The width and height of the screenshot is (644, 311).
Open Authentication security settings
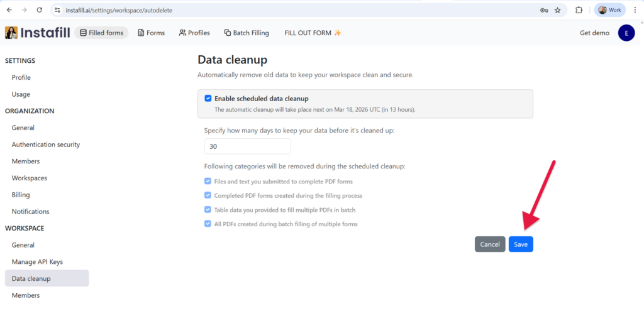45,145
